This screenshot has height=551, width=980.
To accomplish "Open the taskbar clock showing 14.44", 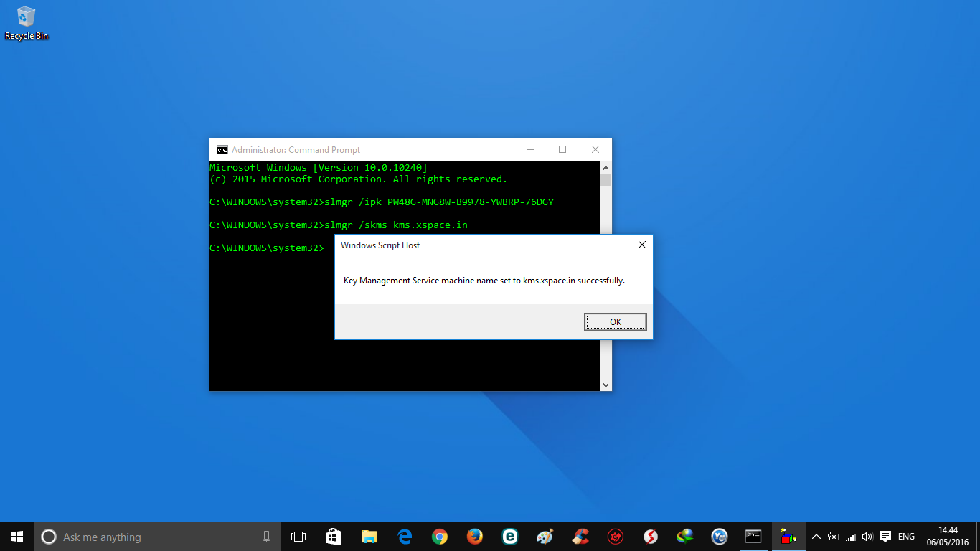I will (x=948, y=537).
